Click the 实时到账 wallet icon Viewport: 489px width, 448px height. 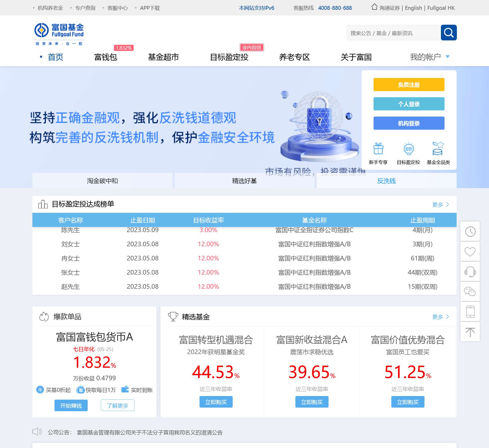click(125, 389)
